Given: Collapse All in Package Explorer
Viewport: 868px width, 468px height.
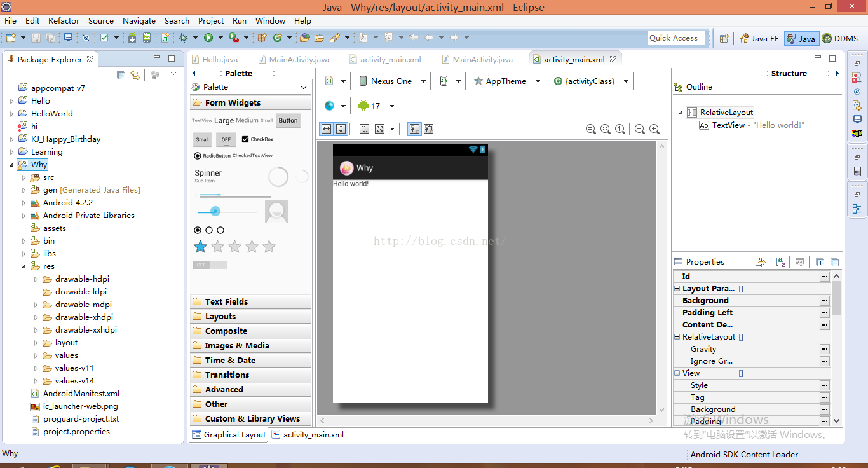Looking at the screenshot, I should (121, 75).
